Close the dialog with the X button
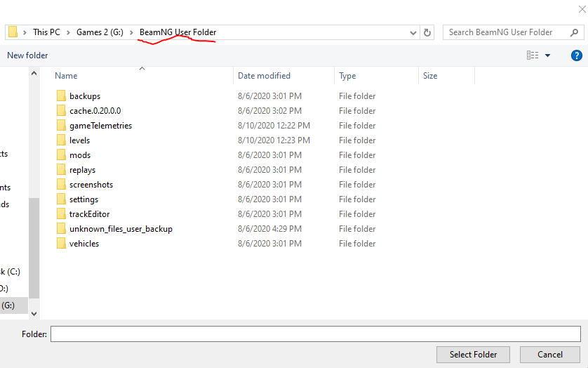 [x=582, y=9]
